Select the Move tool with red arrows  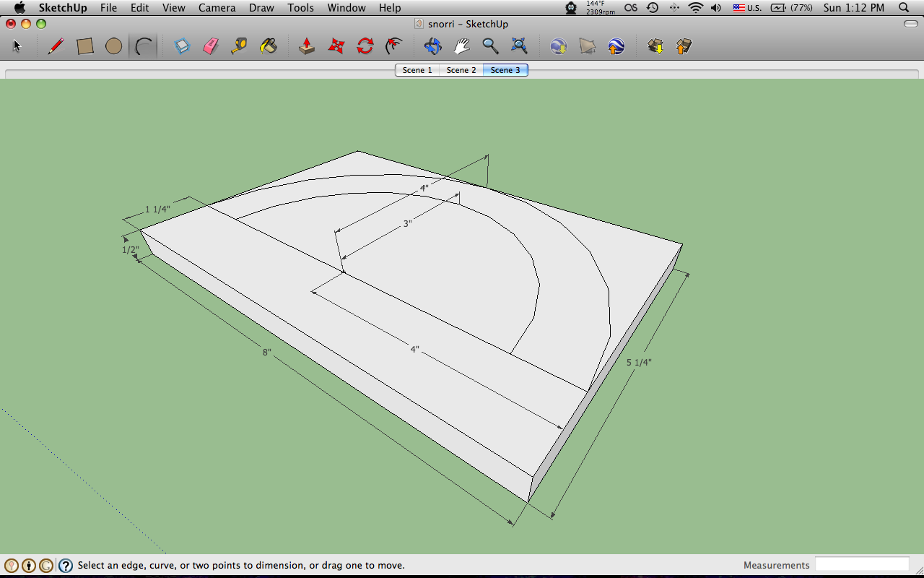click(336, 46)
